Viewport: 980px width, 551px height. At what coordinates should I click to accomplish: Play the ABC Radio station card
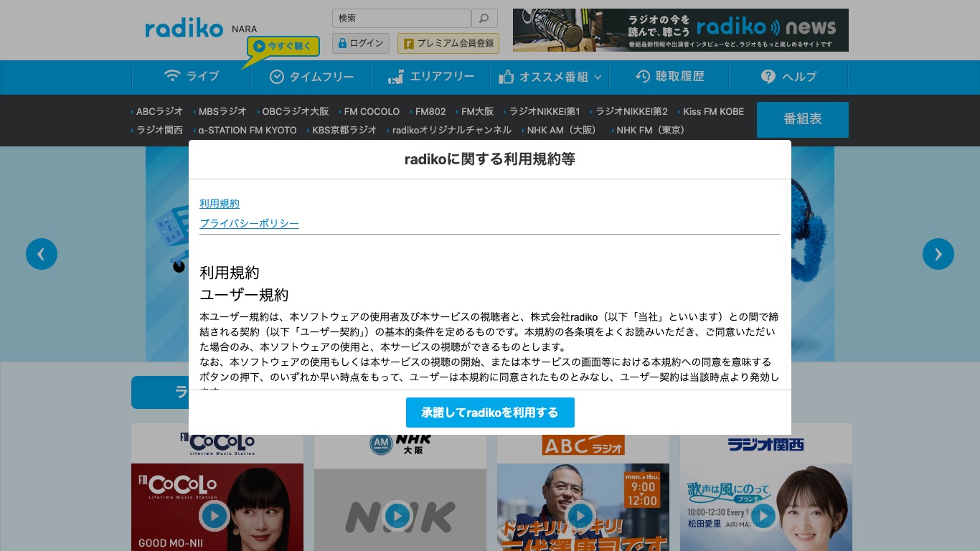[x=580, y=515]
